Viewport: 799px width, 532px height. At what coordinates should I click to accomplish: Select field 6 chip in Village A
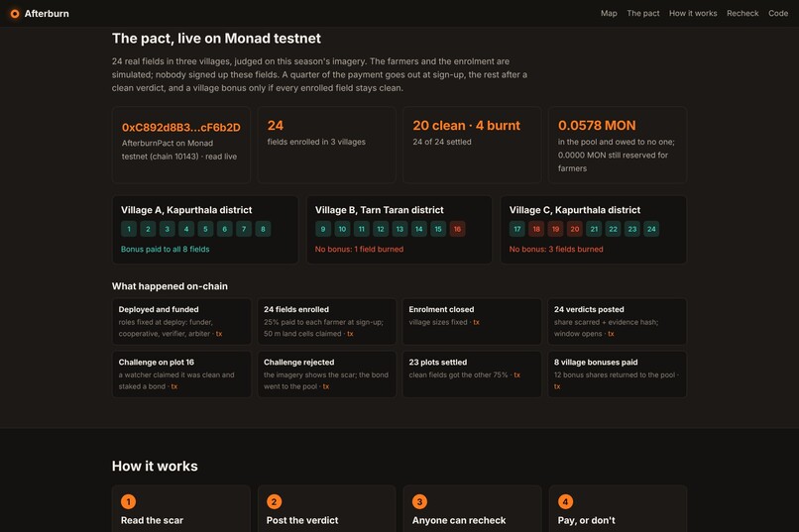tap(225, 229)
